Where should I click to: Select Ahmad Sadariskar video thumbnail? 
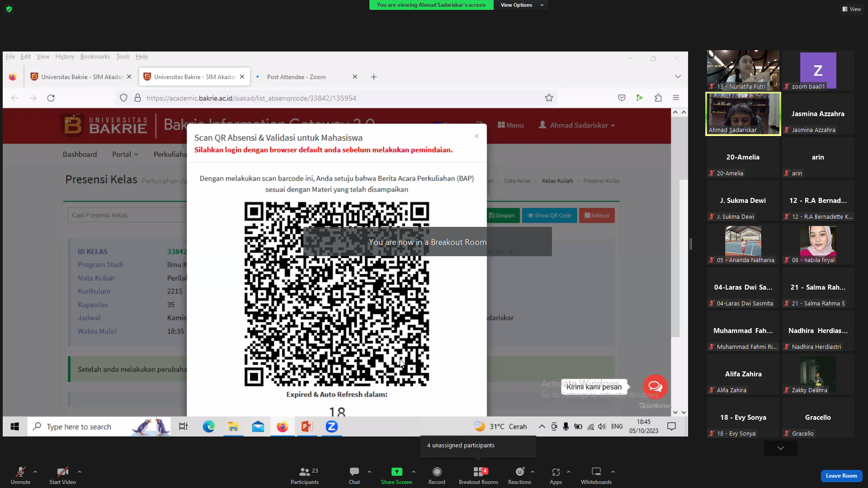point(743,114)
